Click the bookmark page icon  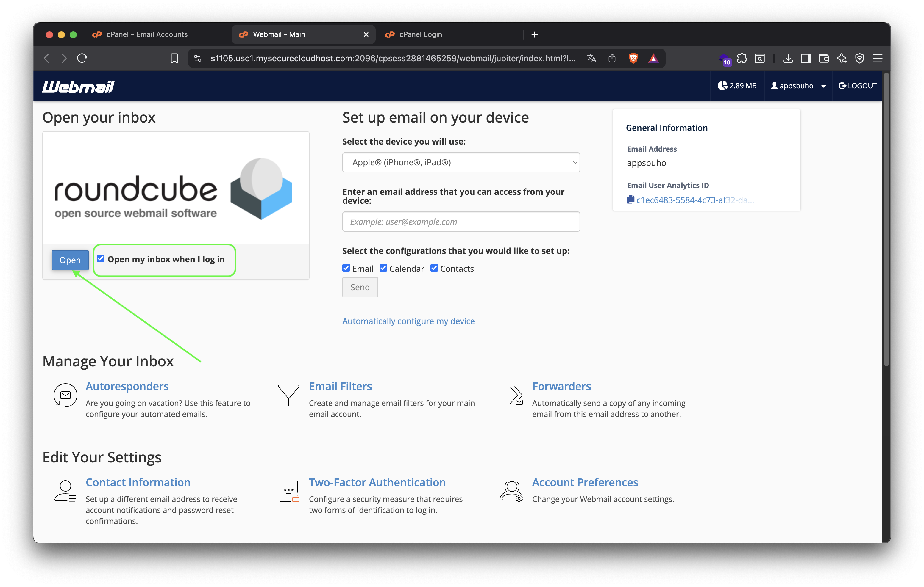[x=174, y=58]
